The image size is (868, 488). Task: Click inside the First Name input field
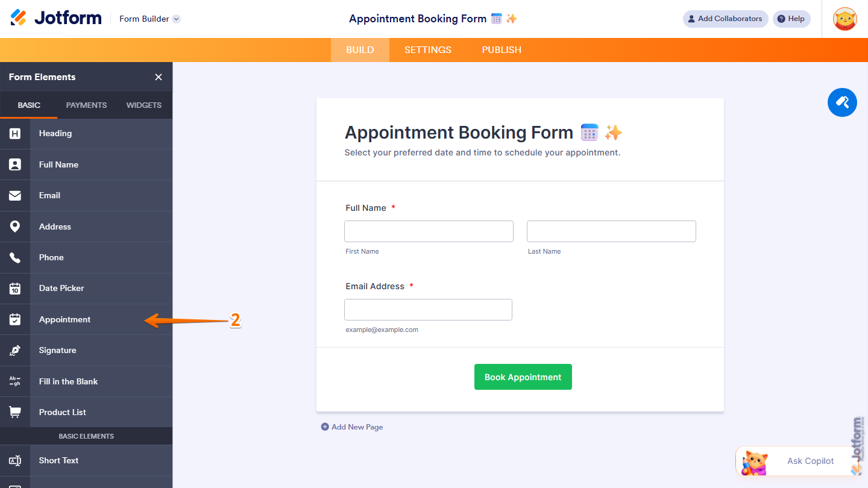tap(429, 231)
